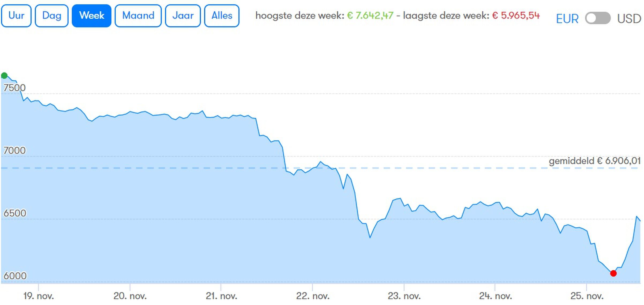Click the highest value € 7.642,47
The height and width of the screenshot is (305, 644).
(x=370, y=16)
